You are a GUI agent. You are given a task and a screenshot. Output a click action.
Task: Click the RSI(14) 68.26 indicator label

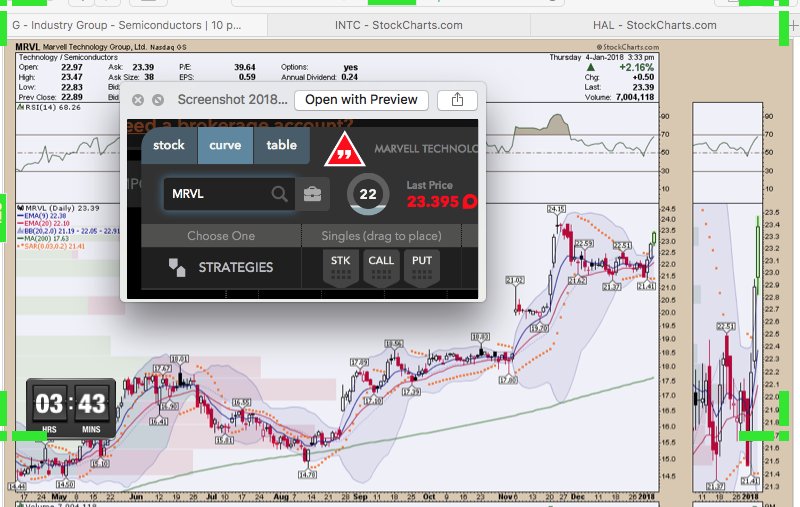(x=49, y=107)
